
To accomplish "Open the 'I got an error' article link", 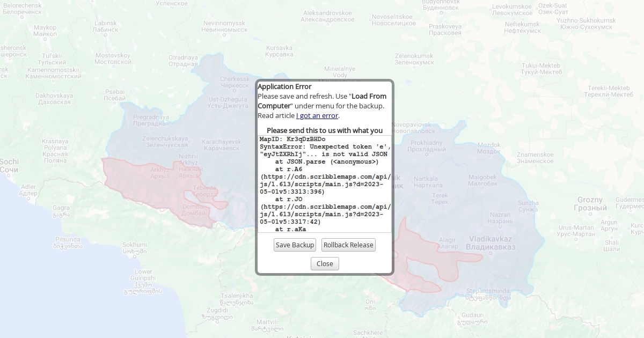I will tap(317, 115).
